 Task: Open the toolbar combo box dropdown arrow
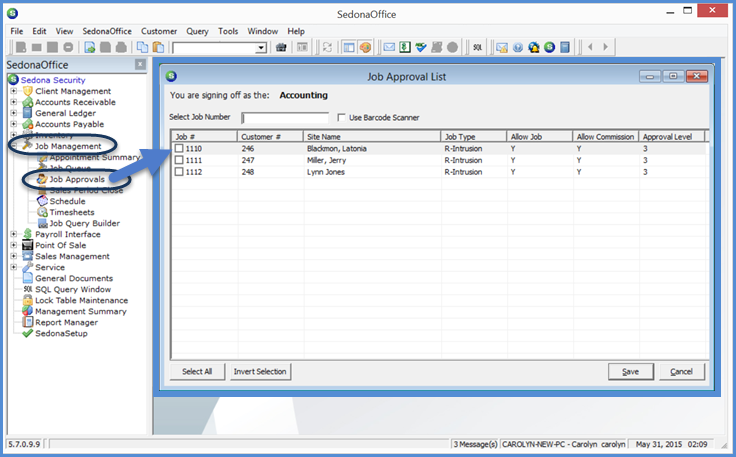pyautogui.click(x=261, y=48)
